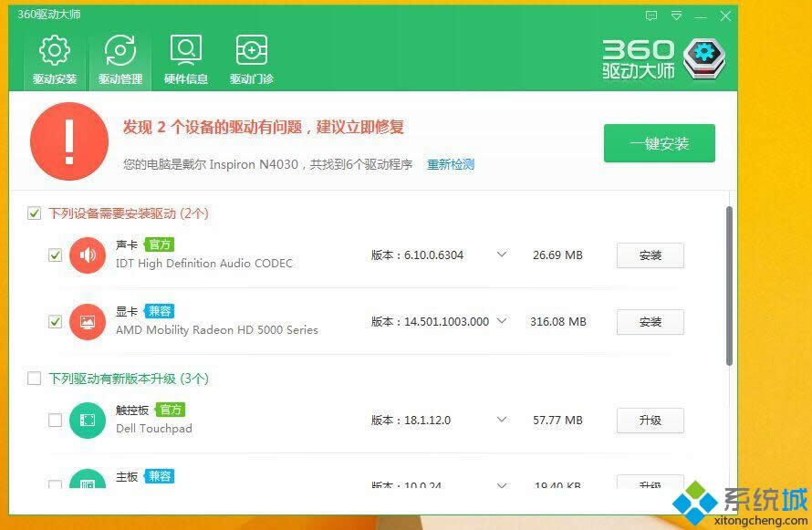Open the 驱动门诊 first-aid icon
The height and width of the screenshot is (530, 812).
pos(252,50)
